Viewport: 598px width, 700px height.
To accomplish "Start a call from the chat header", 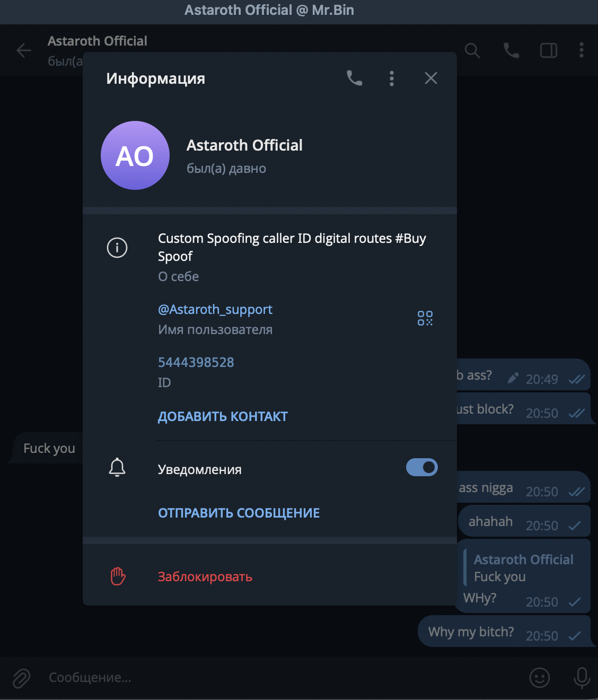I will click(511, 50).
